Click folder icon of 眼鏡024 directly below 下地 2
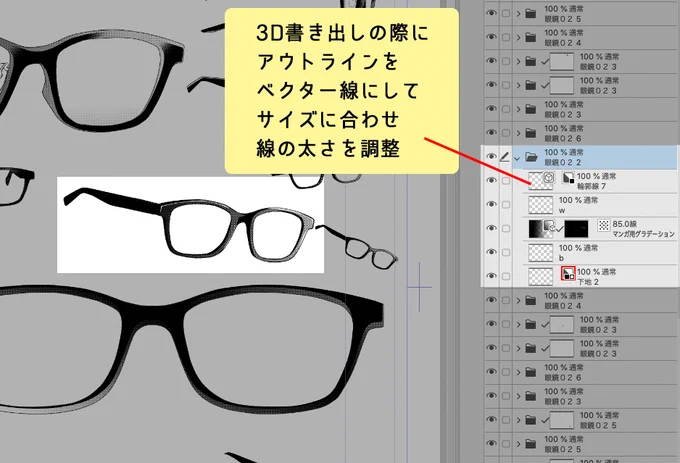The image size is (680, 463). pyautogui.click(x=531, y=300)
